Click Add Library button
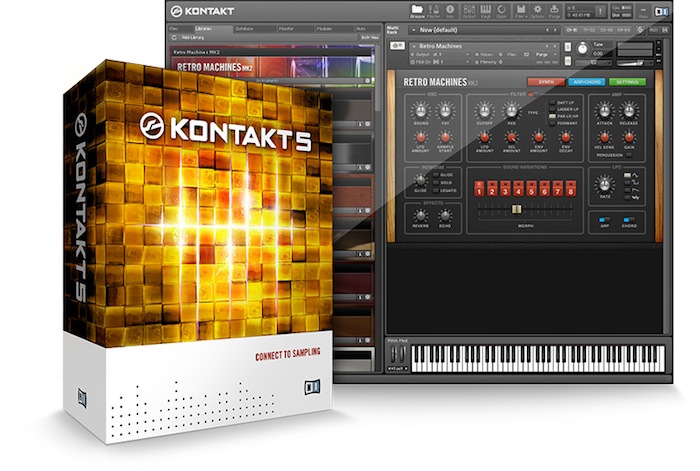This screenshot has width=700, height=471. [193, 38]
